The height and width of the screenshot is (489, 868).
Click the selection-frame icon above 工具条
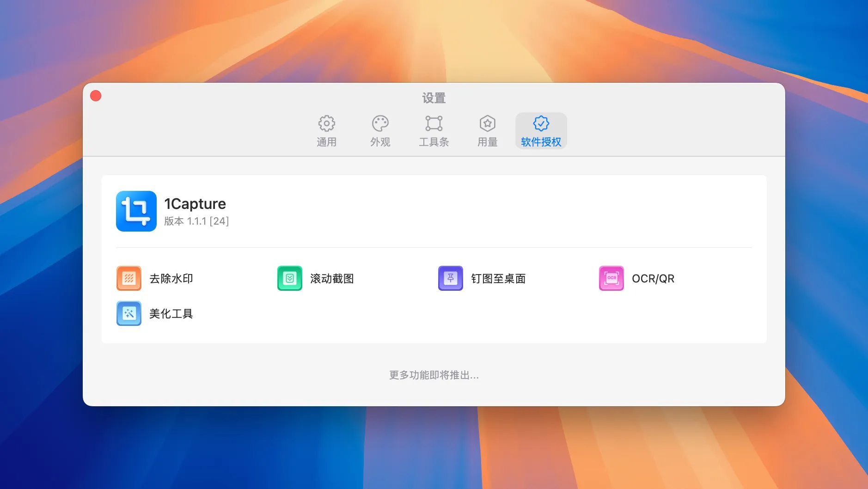434,123
